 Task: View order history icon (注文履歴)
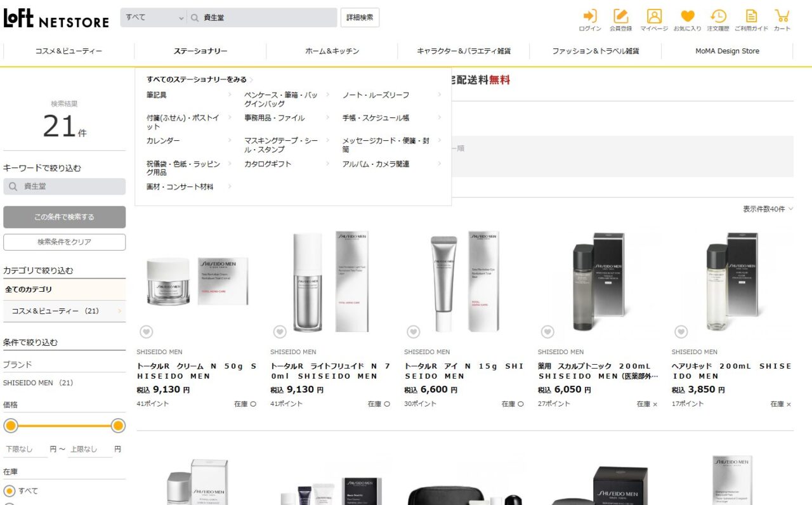[x=718, y=20]
